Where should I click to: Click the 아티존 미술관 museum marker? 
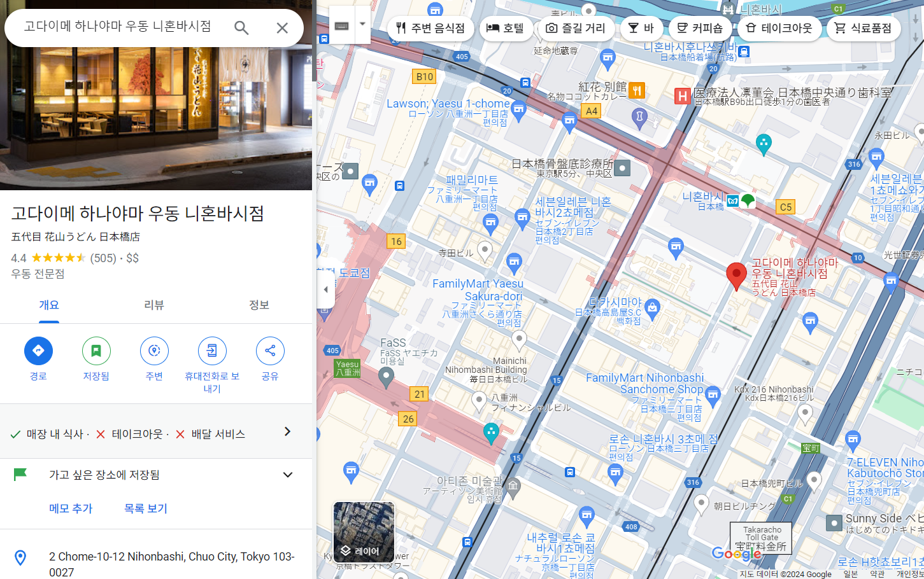(x=513, y=488)
